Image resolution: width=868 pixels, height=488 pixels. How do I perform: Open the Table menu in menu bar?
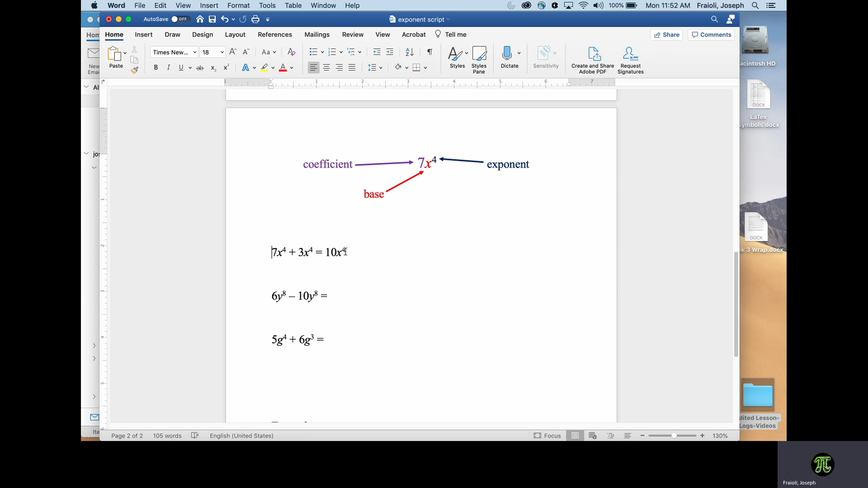(293, 5)
